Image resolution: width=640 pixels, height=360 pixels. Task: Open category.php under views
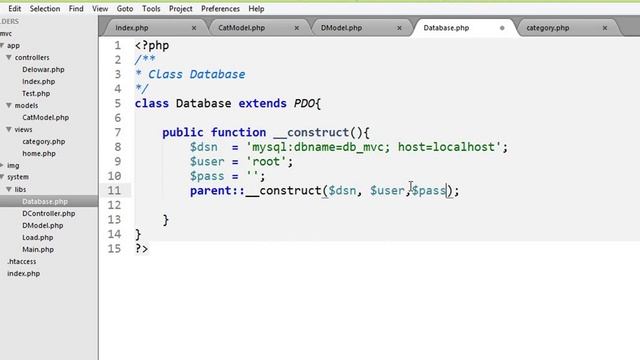(x=44, y=142)
